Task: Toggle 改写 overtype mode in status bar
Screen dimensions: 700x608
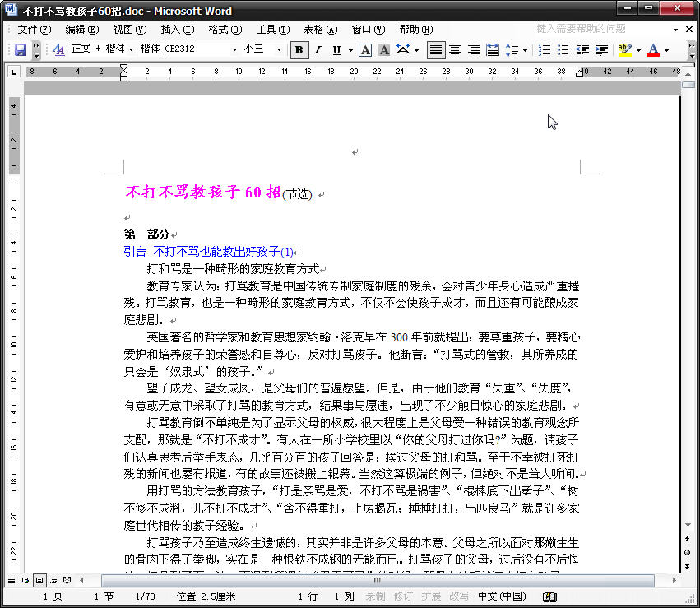Action: pos(458,596)
